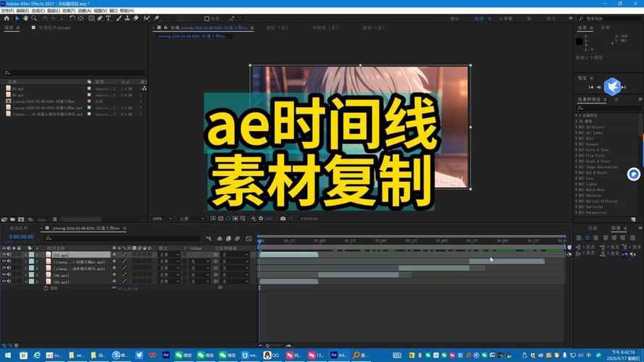Click new composition icon in Project panel

click(x=21, y=219)
